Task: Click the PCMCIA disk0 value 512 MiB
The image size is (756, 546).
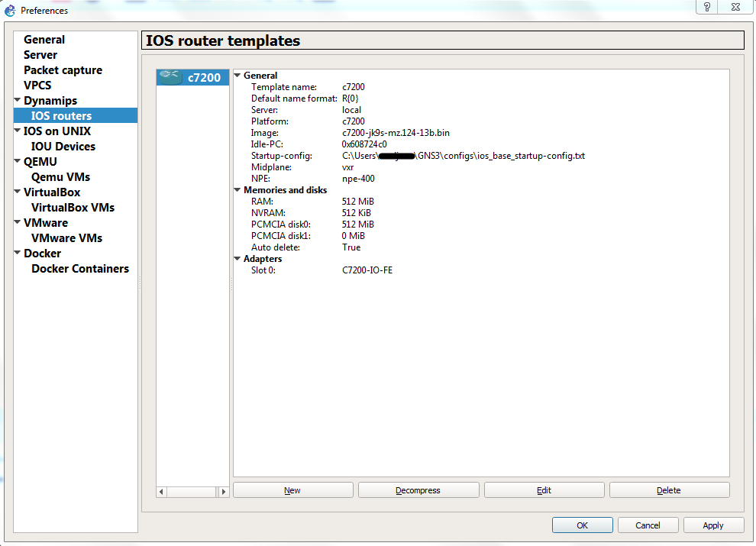Action: [x=357, y=225]
